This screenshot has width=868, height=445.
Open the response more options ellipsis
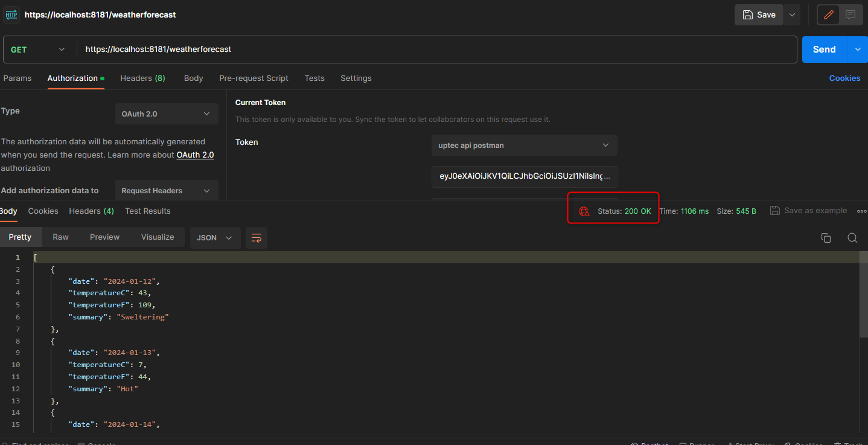coord(861,211)
